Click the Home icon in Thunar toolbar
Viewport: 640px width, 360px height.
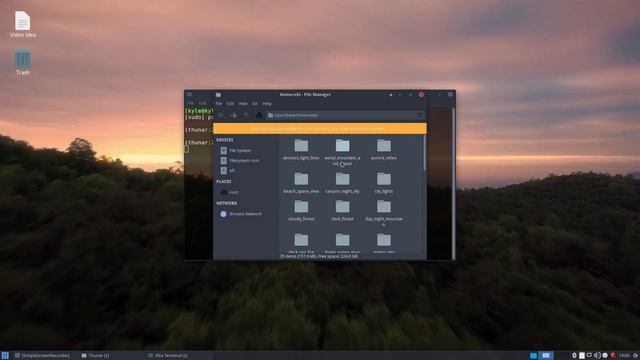click(x=259, y=116)
